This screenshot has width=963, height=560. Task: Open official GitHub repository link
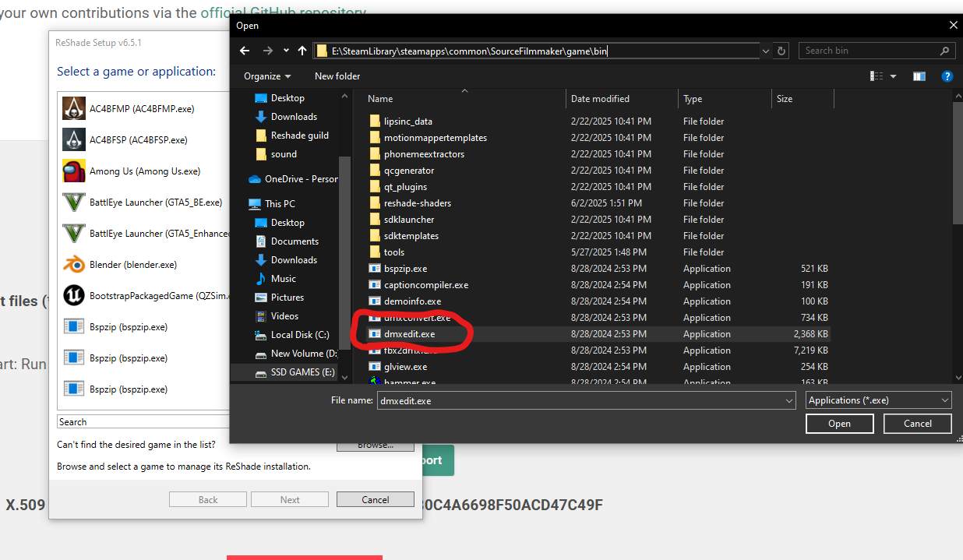[x=284, y=12]
